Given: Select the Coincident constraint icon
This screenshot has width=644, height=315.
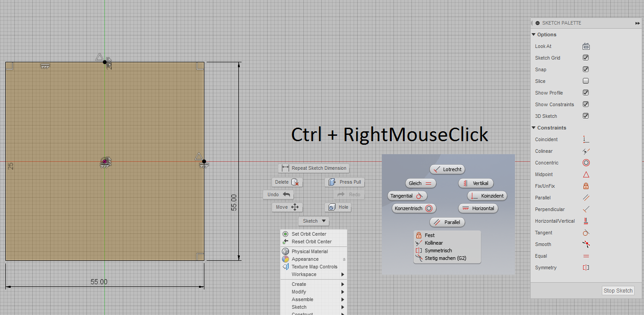Looking at the screenshot, I should pyautogui.click(x=586, y=139).
